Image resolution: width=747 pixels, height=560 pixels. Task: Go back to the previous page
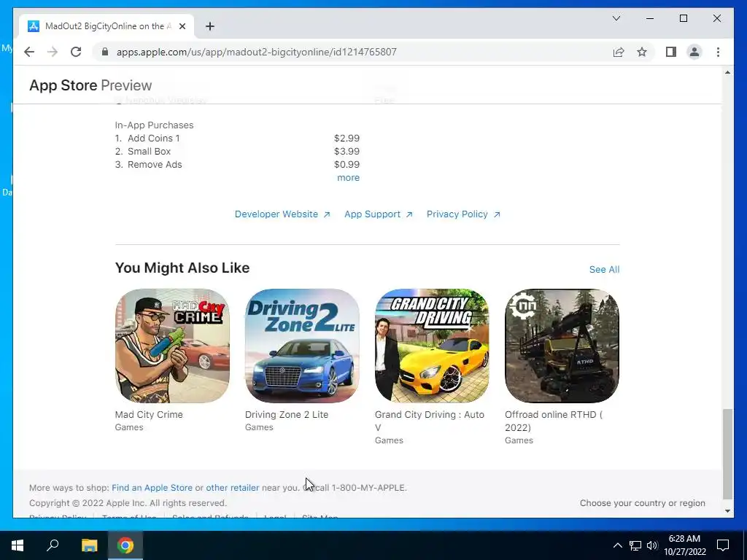coord(29,52)
